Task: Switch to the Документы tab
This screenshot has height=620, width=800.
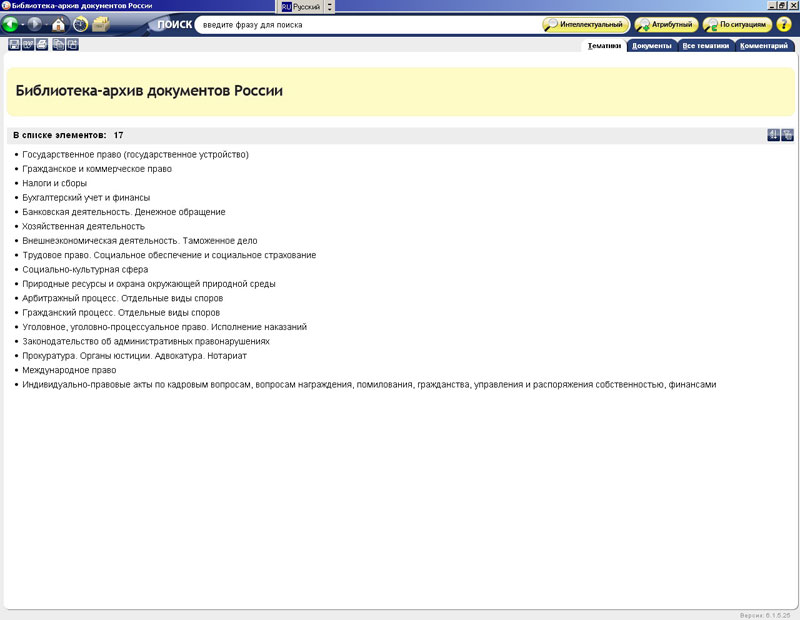Action: click(x=652, y=46)
